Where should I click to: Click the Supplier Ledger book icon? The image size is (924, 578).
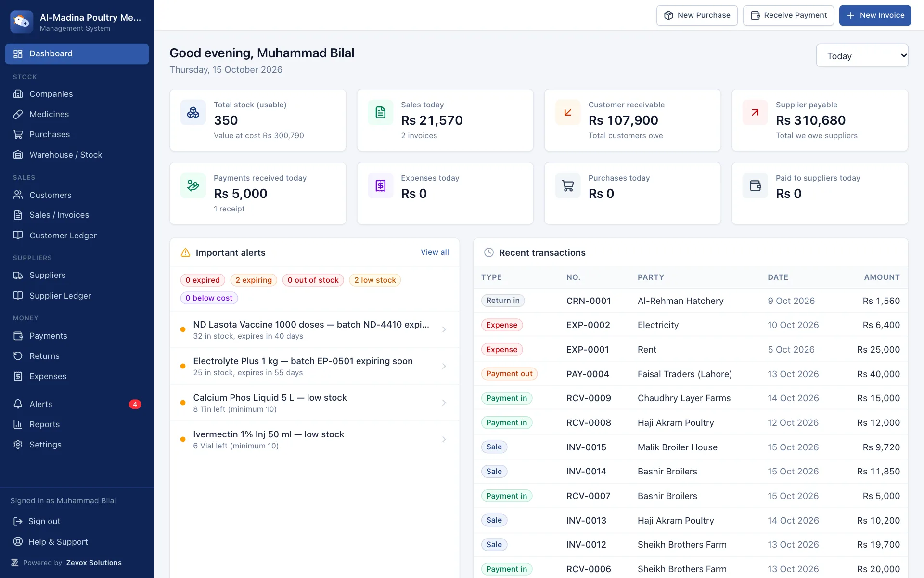pyautogui.click(x=18, y=296)
